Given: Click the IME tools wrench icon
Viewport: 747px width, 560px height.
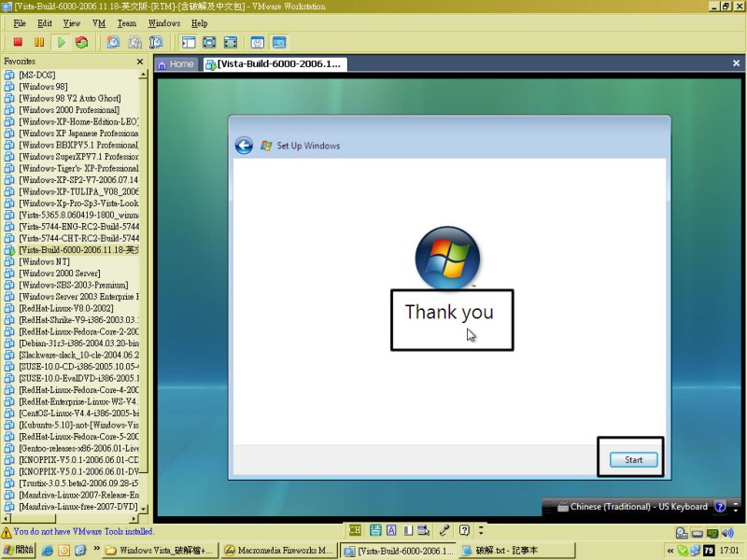Looking at the screenshot, I should click(x=444, y=530).
